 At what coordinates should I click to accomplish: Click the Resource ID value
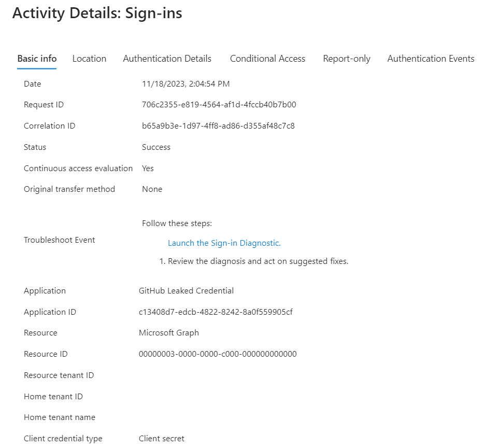[218, 354]
